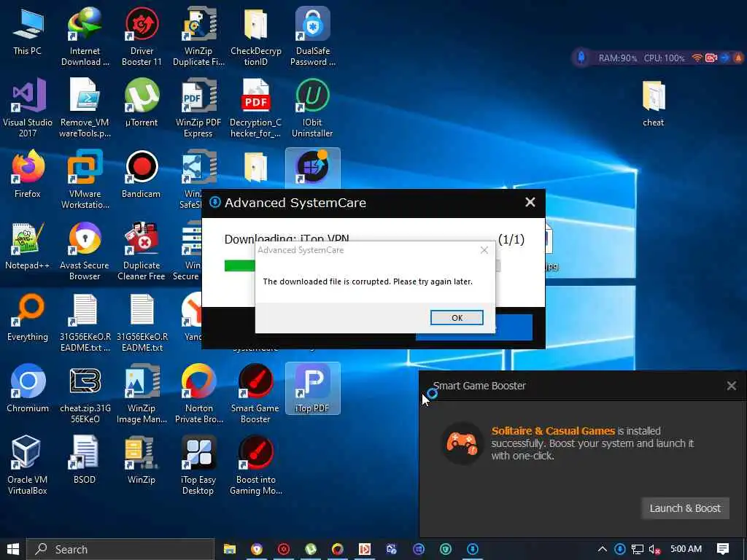Open network status tray icon

638,550
